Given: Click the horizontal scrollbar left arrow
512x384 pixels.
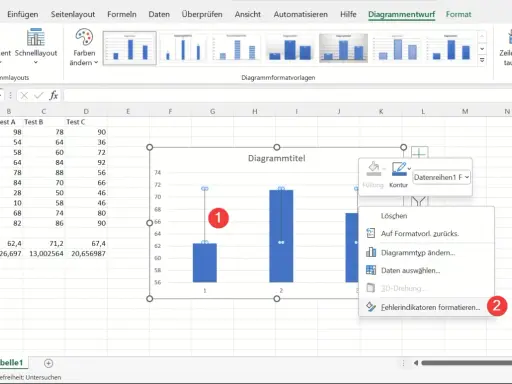Looking at the screenshot, I should [416, 363].
